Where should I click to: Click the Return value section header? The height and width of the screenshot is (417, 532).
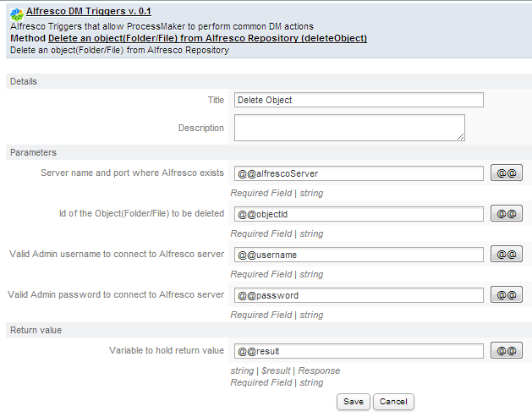point(36,330)
